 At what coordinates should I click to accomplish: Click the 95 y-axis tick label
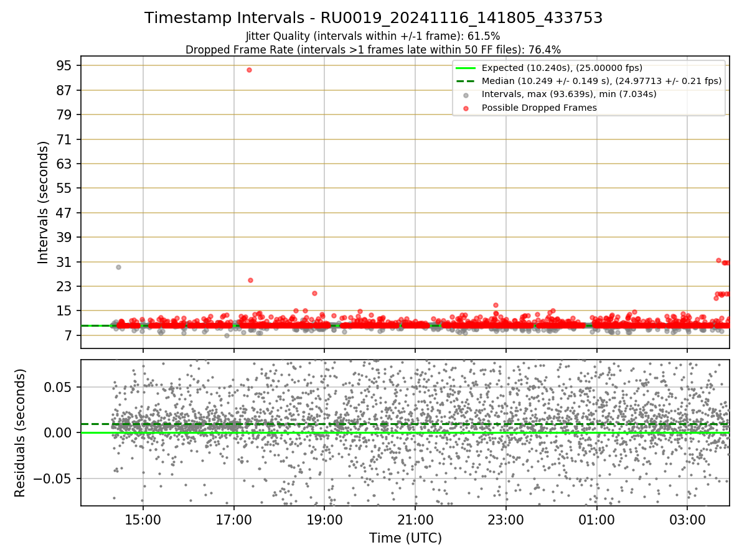click(65, 65)
